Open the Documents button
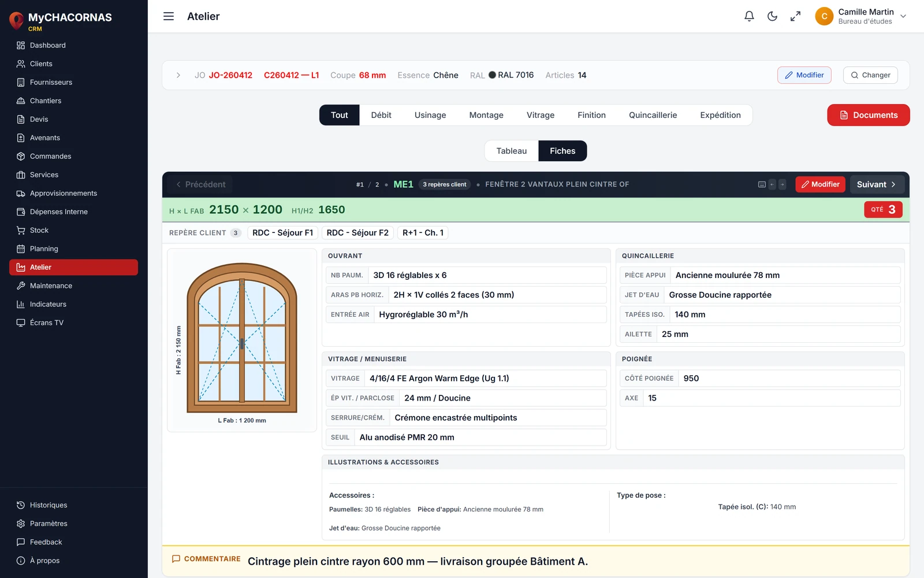This screenshot has height=578, width=924. pyautogui.click(x=868, y=115)
